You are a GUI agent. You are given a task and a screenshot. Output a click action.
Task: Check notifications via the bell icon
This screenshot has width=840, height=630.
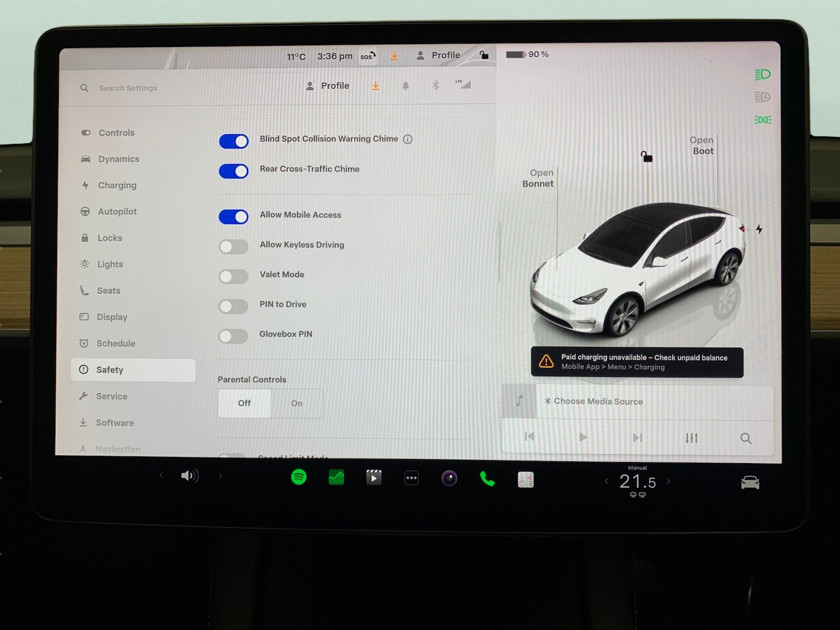point(405,85)
